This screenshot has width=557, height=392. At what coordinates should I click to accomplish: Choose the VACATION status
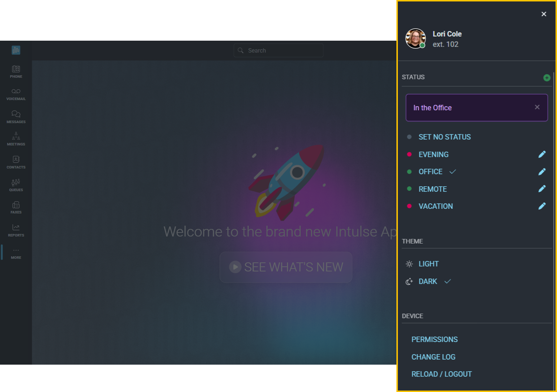(x=436, y=206)
